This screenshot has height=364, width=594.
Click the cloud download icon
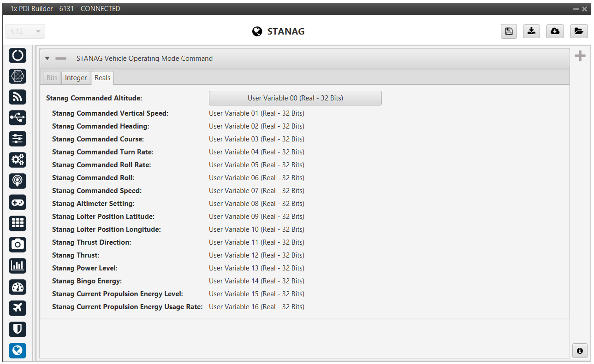(x=555, y=31)
